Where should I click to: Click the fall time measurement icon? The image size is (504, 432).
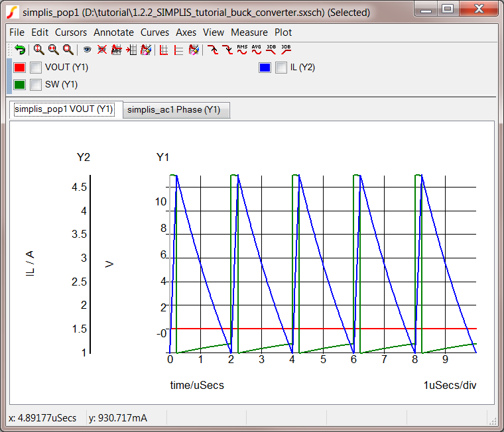coord(227,50)
